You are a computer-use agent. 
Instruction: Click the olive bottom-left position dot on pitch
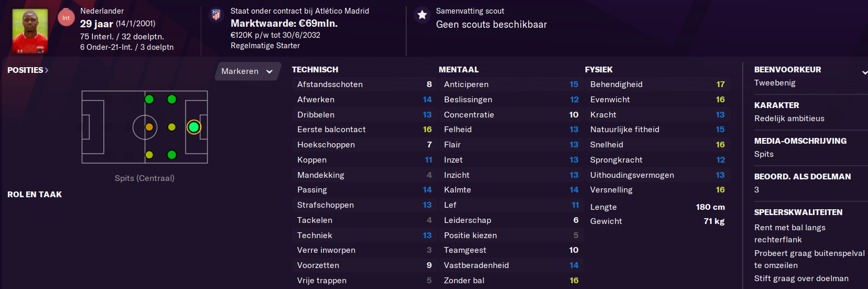pos(149,155)
